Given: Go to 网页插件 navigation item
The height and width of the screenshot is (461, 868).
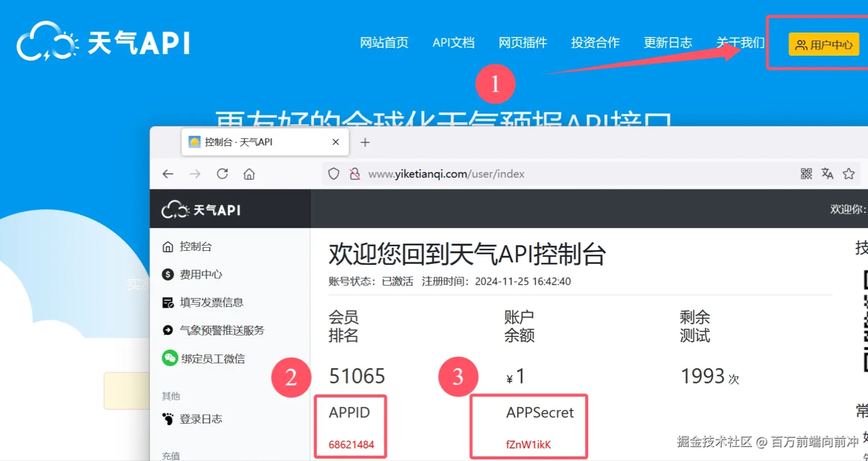Looking at the screenshot, I should [x=523, y=43].
